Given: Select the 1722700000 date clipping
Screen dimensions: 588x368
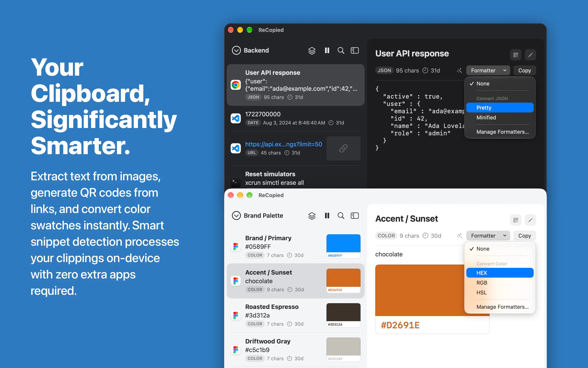Looking at the screenshot, I should pyautogui.click(x=295, y=118).
